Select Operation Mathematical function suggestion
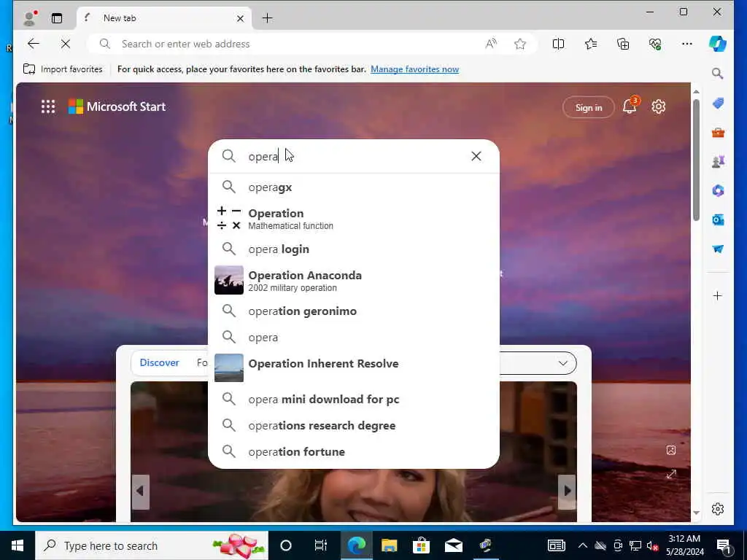This screenshot has height=560, width=747. tap(354, 219)
